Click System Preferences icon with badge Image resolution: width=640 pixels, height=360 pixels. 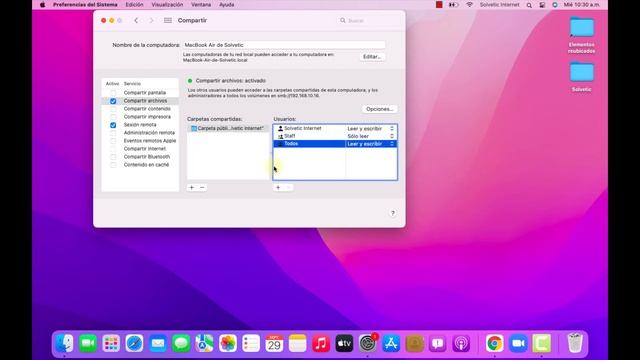tap(368, 343)
